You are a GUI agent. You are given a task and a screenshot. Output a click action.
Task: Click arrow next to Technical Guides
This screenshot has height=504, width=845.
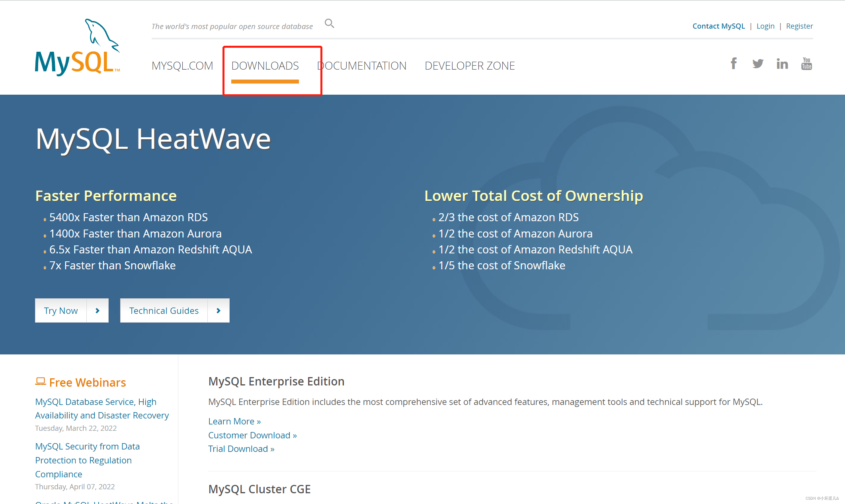click(219, 311)
